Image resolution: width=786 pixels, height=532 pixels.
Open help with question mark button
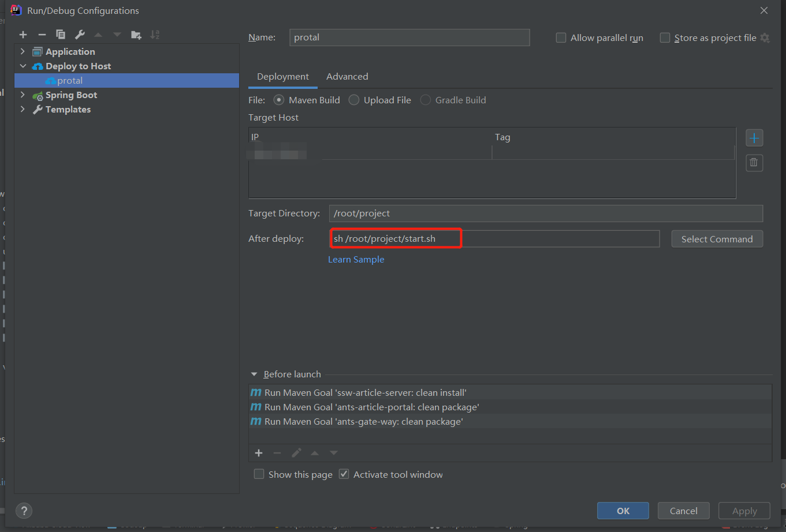coord(24,511)
